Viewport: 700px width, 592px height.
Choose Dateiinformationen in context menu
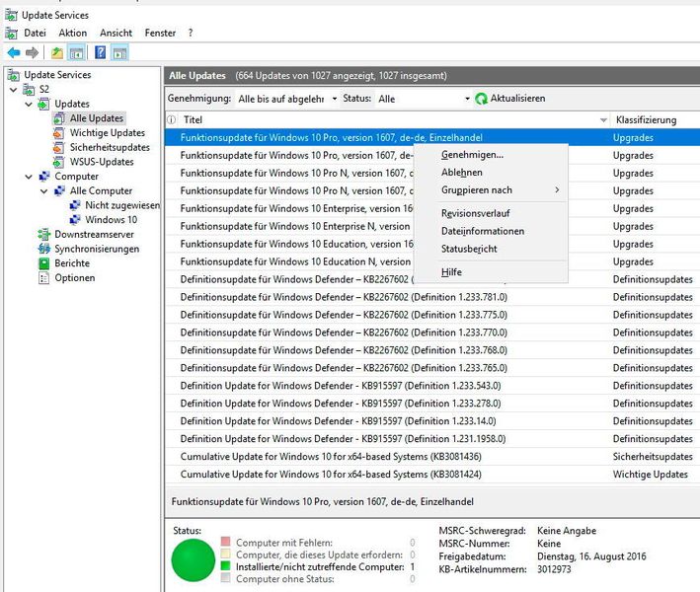pos(491,231)
